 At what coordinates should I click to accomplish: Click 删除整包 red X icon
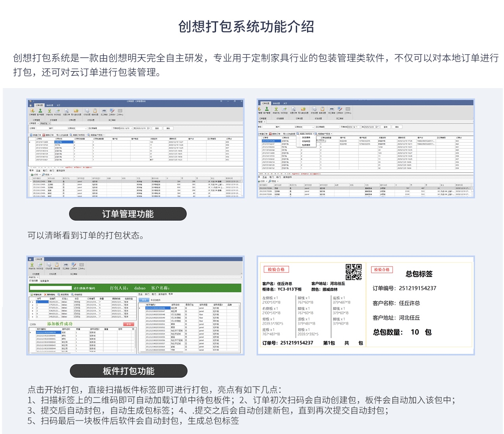click(45, 294)
